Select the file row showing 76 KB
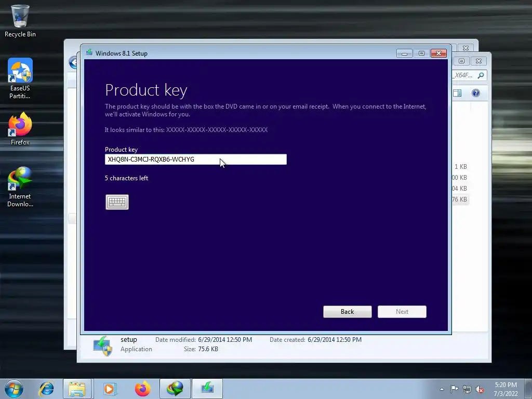 click(460, 199)
